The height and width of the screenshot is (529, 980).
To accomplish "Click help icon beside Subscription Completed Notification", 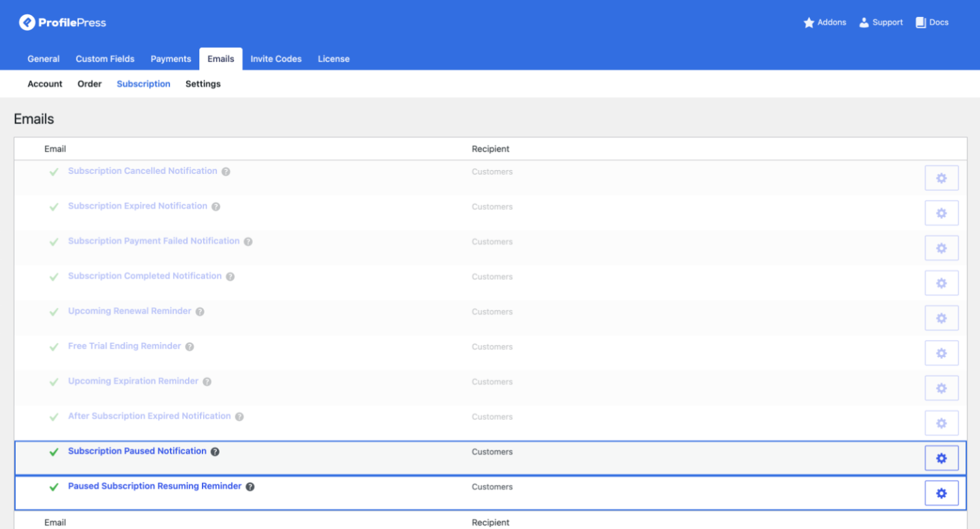I will 230,277.
